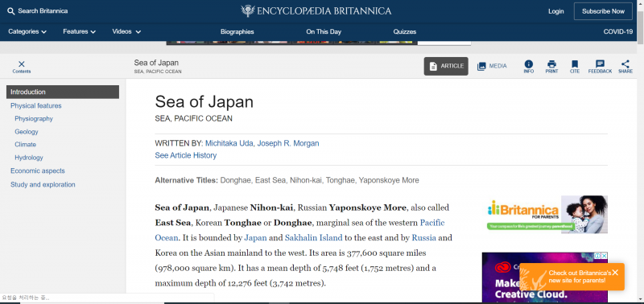Viewport: 644px width, 304px height.
Task: Click the Search Britannica field
Action: (x=43, y=11)
